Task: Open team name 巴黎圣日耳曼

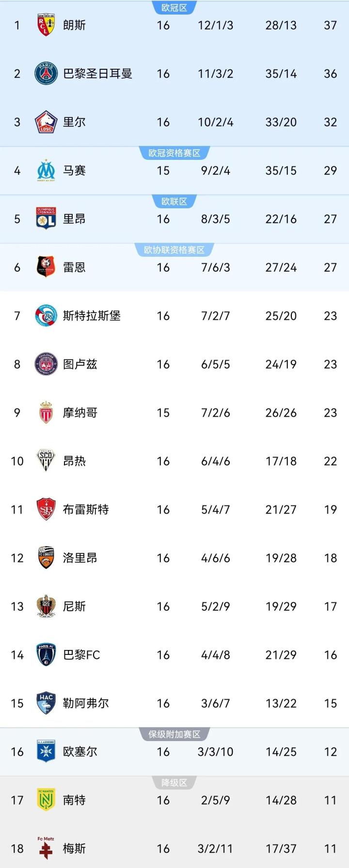Action: pyautogui.click(x=97, y=74)
